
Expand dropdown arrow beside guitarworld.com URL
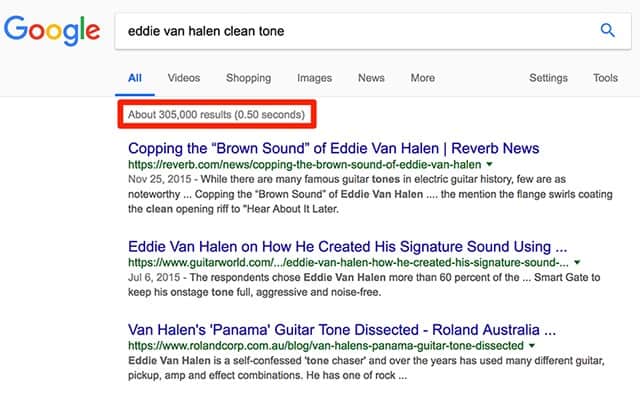(x=578, y=262)
